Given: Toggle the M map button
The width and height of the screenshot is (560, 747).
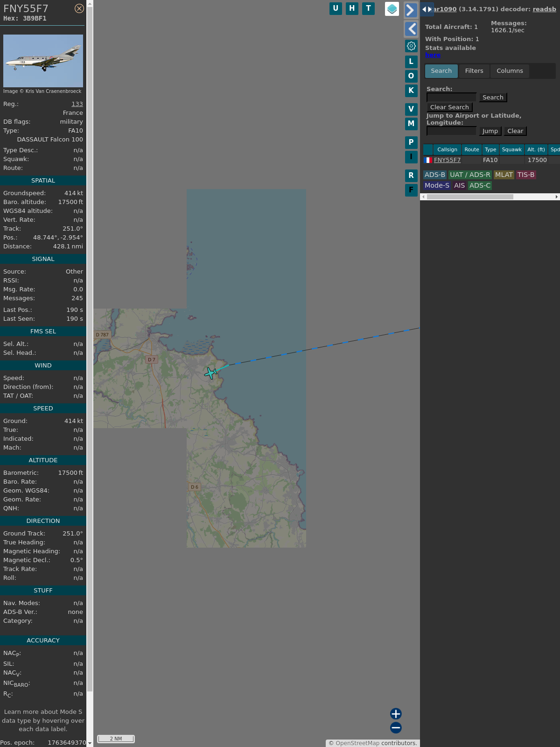Looking at the screenshot, I should click(x=411, y=124).
